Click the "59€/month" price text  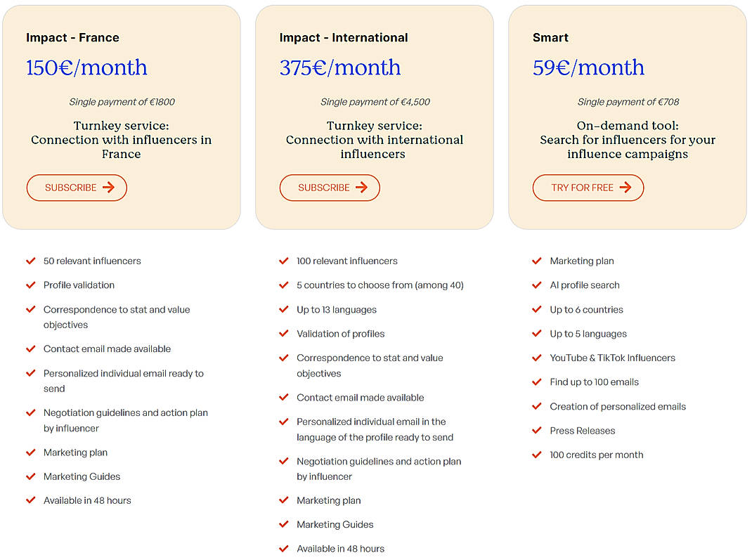pyautogui.click(x=588, y=67)
